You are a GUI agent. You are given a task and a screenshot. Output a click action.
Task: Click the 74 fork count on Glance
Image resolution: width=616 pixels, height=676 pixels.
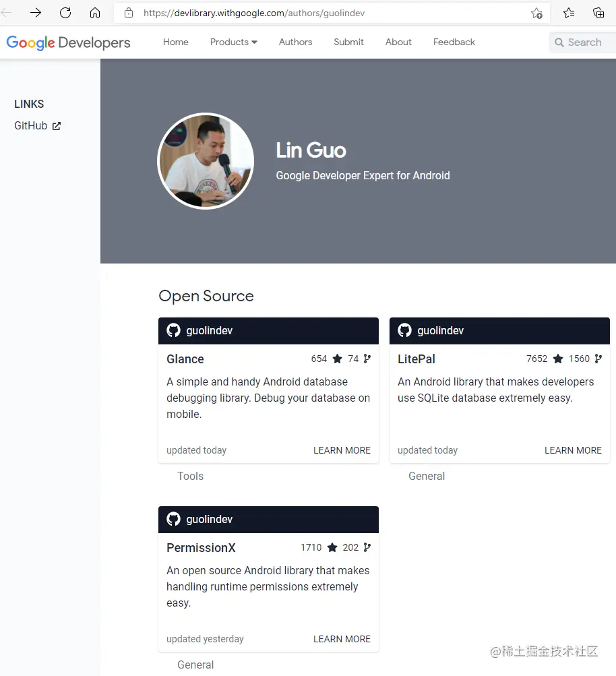(353, 359)
